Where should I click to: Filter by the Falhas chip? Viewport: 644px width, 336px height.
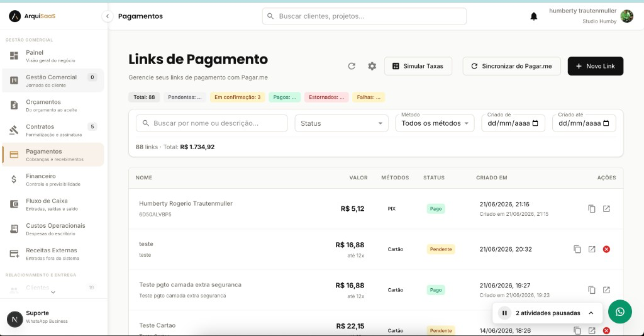click(369, 98)
